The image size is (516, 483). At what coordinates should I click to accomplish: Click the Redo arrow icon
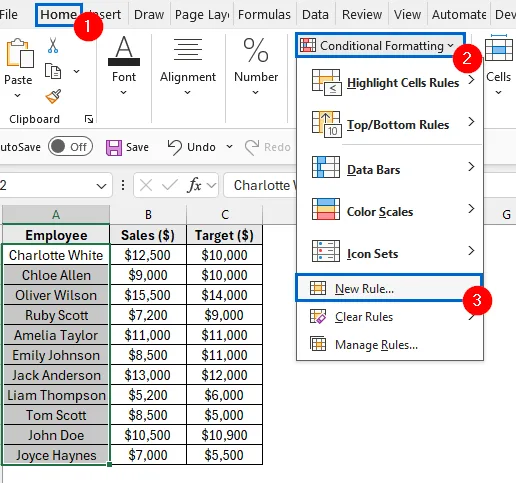pyautogui.click(x=252, y=147)
